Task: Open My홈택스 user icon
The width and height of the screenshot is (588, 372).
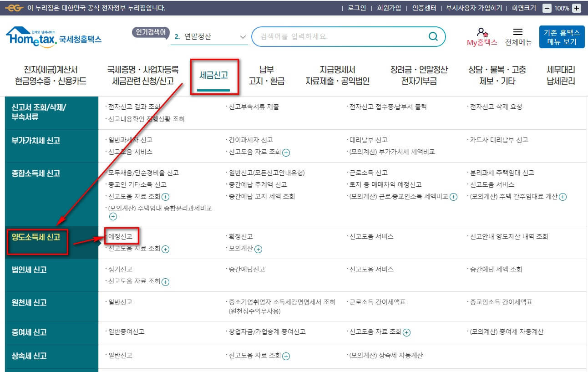Action: pyautogui.click(x=482, y=32)
